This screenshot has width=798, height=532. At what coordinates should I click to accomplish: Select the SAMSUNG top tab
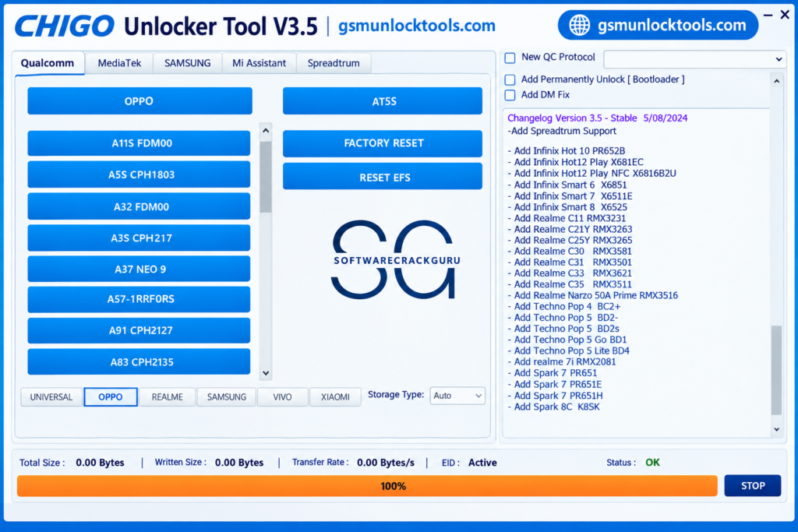[x=187, y=64]
